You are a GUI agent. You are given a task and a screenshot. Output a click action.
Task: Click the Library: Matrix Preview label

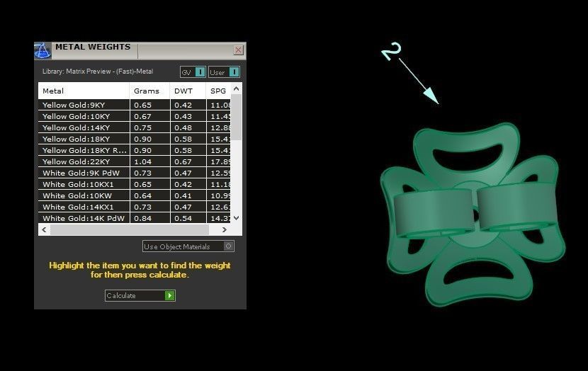pos(98,72)
